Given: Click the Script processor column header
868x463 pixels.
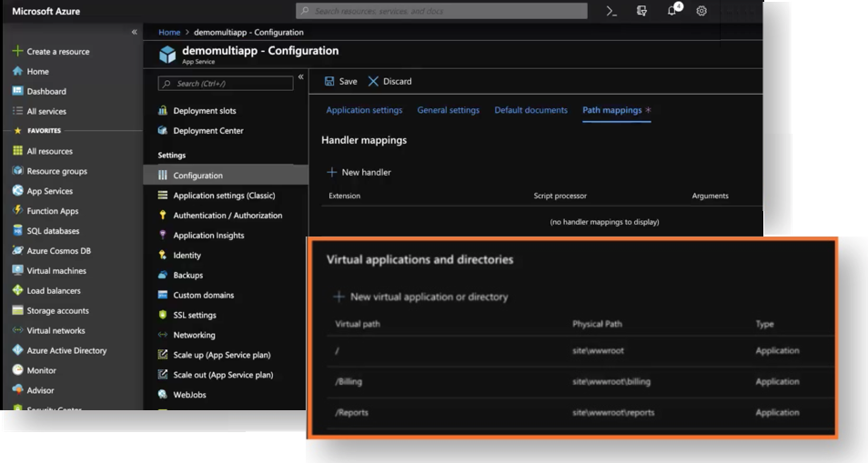Looking at the screenshot, I should pyautogui.click(x=560, y=196).
